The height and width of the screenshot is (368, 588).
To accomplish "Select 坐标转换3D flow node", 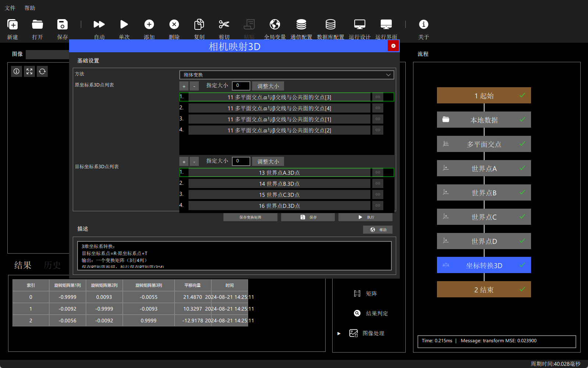I will click(484, 265).
